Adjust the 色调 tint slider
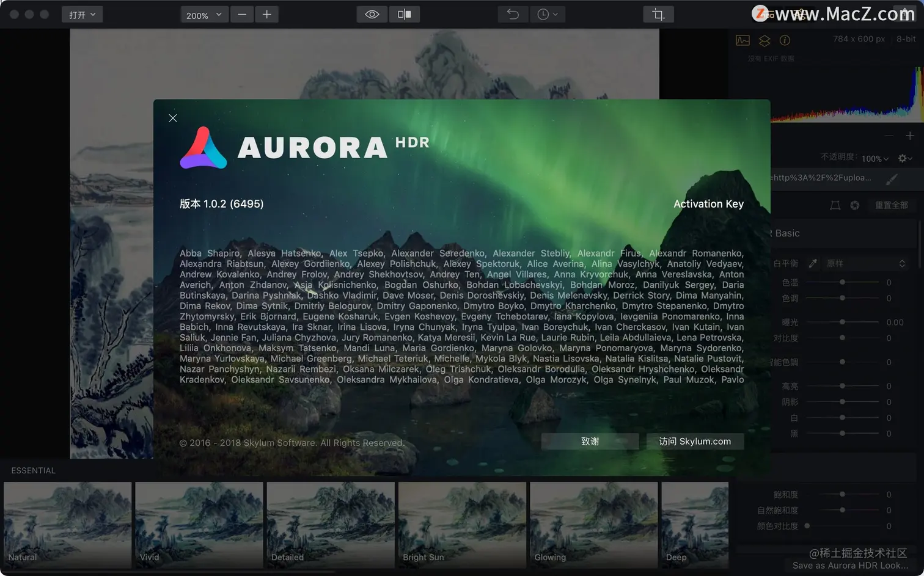Viewport: 924px width, 576px height. point(842,298)
